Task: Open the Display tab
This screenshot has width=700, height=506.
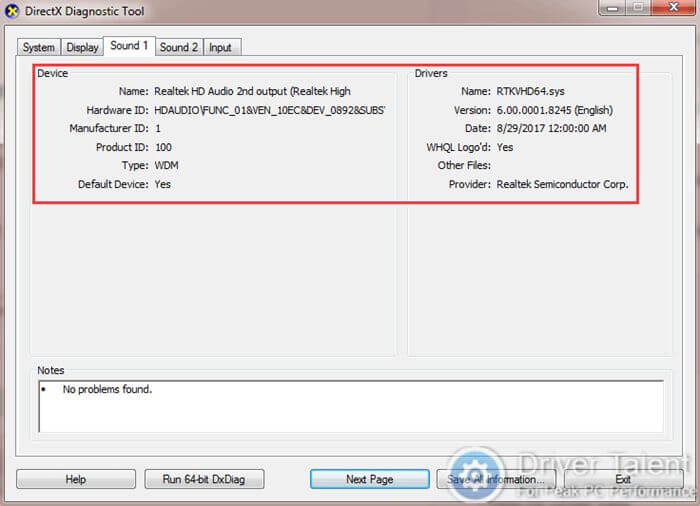Action: (82, 47)
